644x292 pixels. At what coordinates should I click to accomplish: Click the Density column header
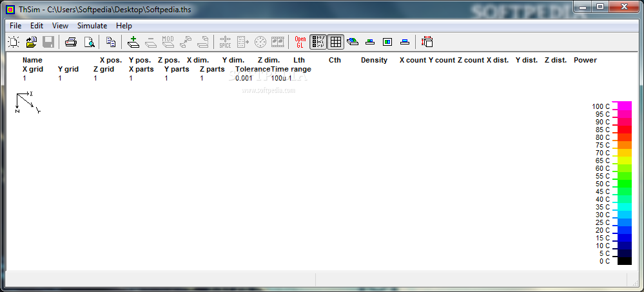point(374,60)
